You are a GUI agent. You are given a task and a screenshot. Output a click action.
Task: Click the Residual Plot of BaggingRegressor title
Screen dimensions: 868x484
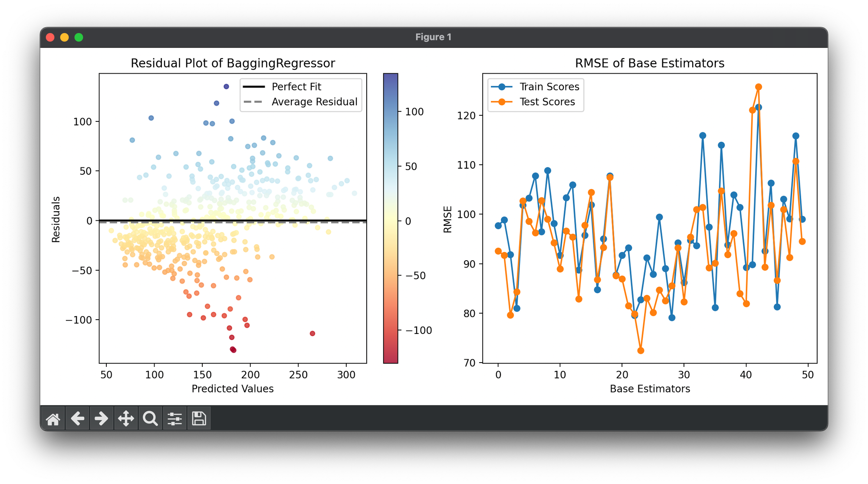click(x=233, y=63)
